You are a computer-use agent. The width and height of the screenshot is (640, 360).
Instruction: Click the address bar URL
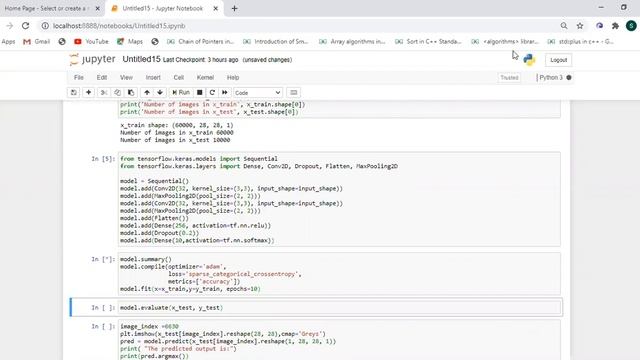pyautogui.click(x=119, y=26)
